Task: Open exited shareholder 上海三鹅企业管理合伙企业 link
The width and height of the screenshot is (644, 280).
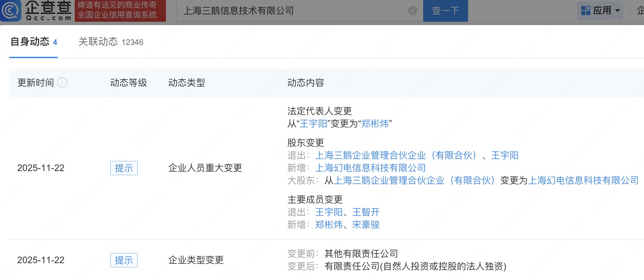Action: click(x=396, y=155)
